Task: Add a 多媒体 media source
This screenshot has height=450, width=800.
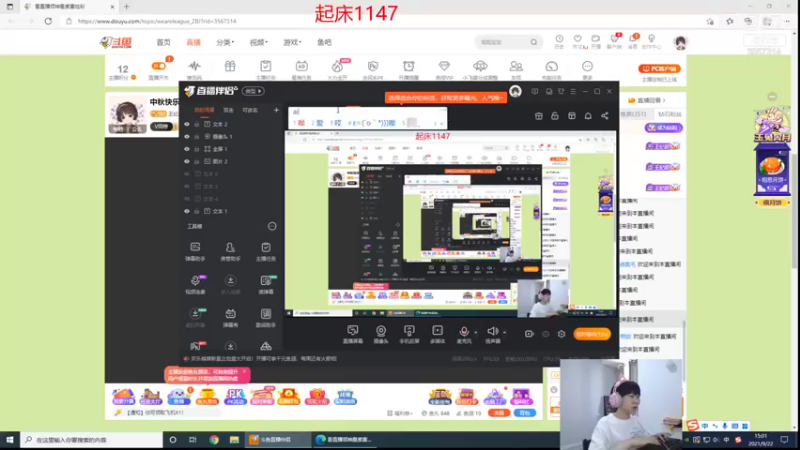Action: tap(438, 334)
